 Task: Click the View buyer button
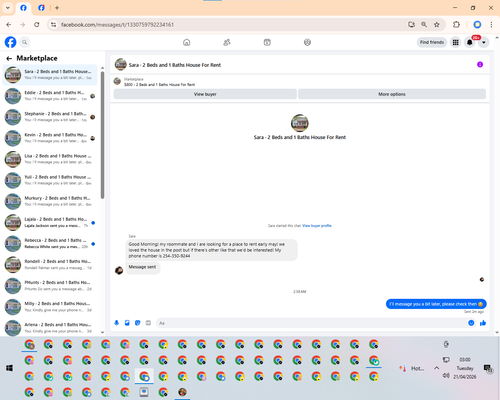(x=205, y=94)
